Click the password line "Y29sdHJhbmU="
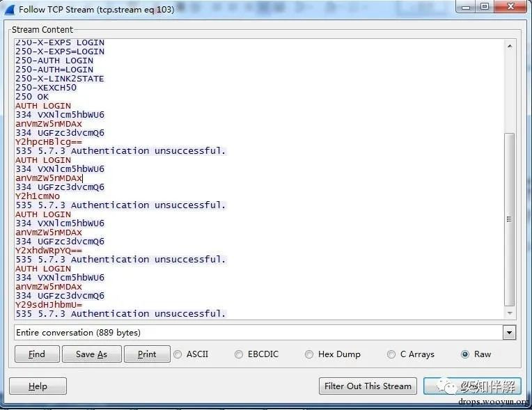The height and width of the screenshot is (410, 532). pyautogui.click(x=49, y=304)
